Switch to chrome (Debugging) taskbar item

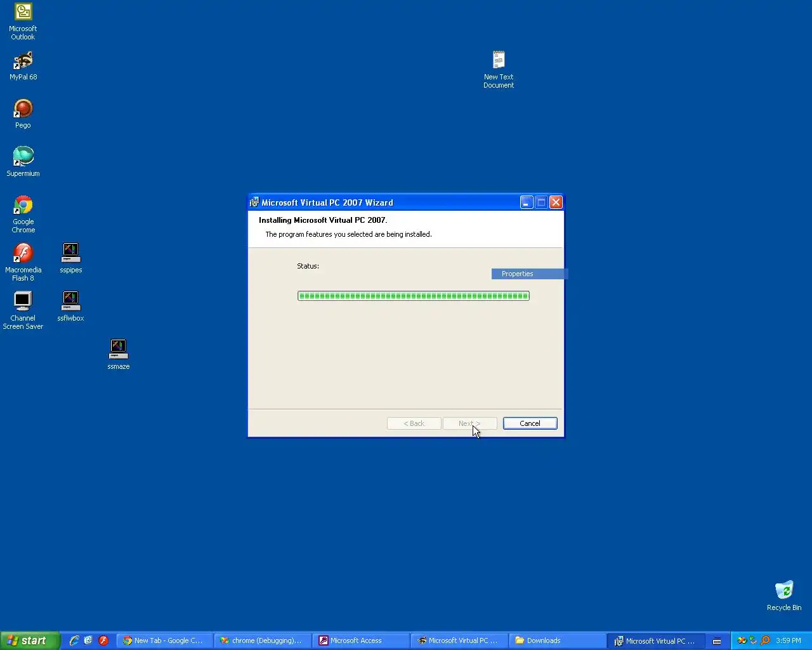coord(262,640)
